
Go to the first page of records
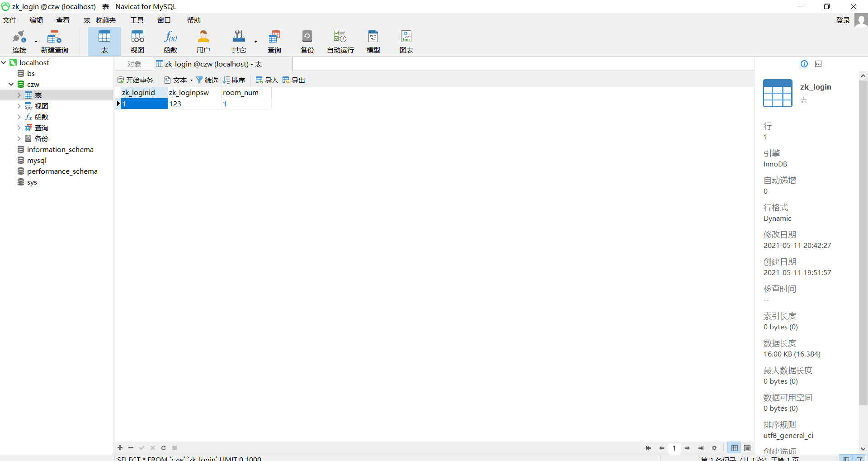(648, 448)
